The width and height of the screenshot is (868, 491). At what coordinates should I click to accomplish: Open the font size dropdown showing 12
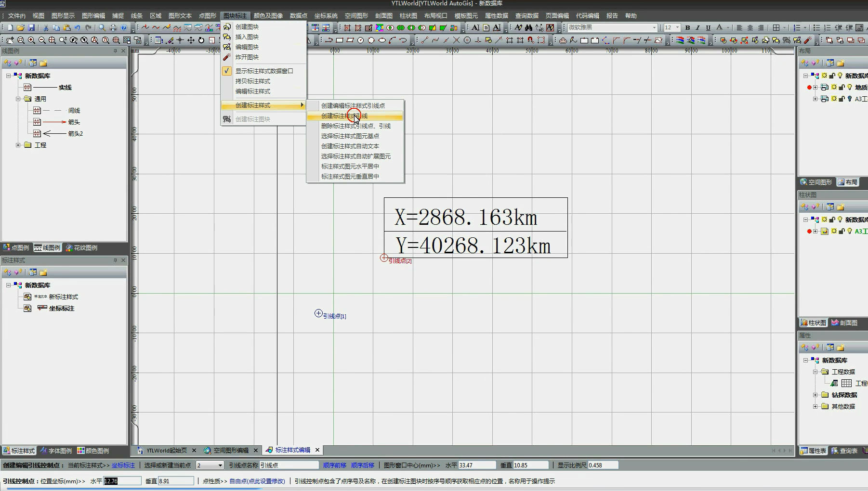point(677,28)
